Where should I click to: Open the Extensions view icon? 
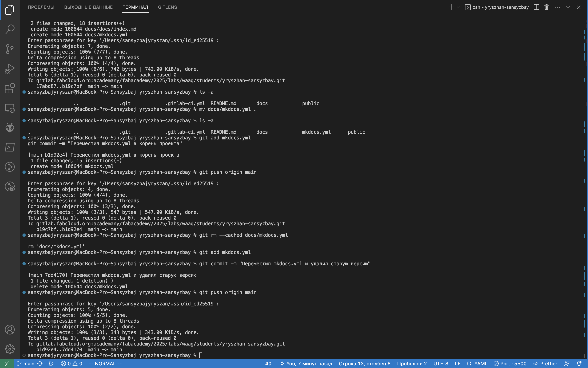coord(10,88)
